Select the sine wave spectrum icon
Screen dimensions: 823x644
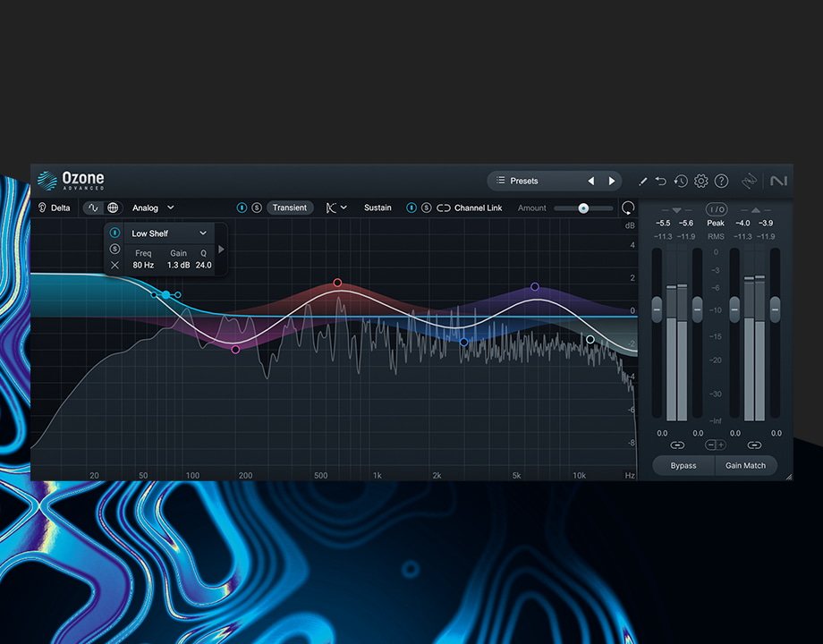[91, 207]
